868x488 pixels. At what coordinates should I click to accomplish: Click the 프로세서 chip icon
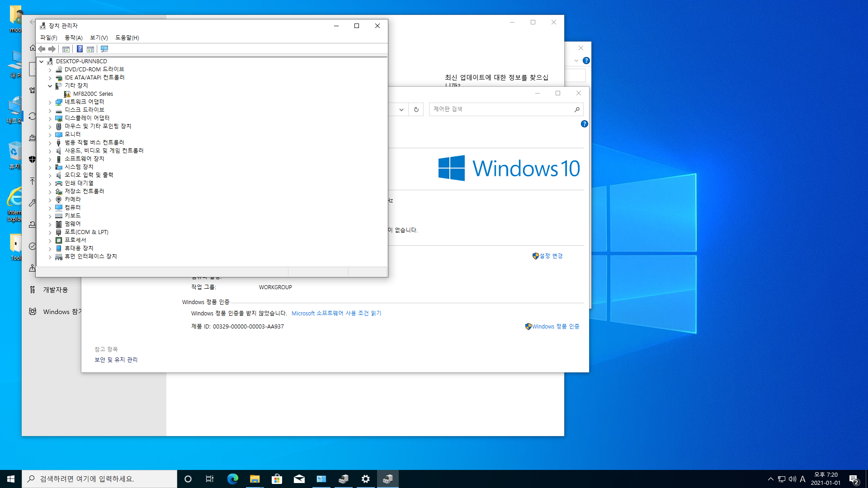tap(59, 240)
